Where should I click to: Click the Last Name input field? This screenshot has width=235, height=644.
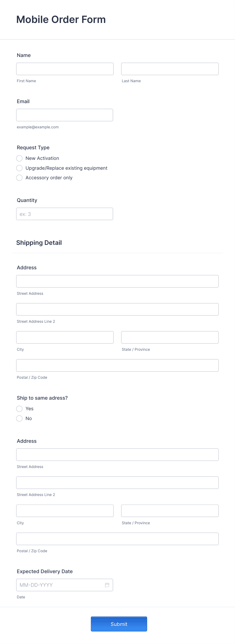[170, 69]
